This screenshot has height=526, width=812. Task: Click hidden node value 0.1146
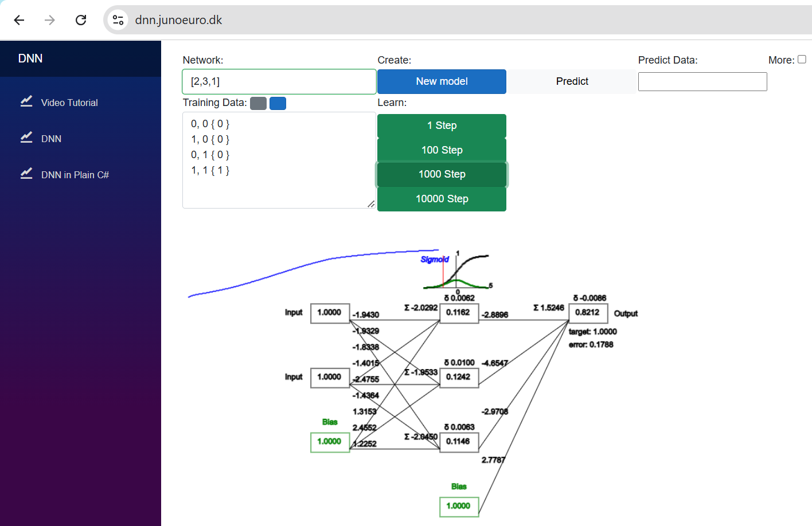point(459,442)
